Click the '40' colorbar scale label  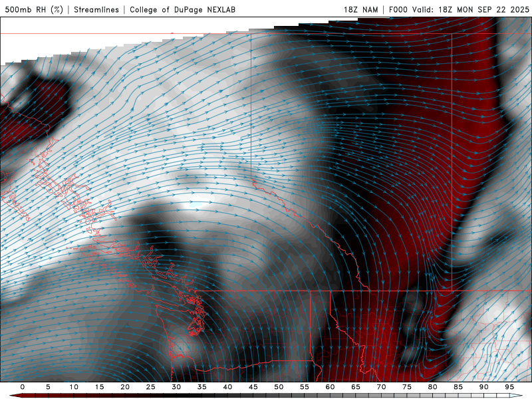pyautogui.click(x=227, y=387)
